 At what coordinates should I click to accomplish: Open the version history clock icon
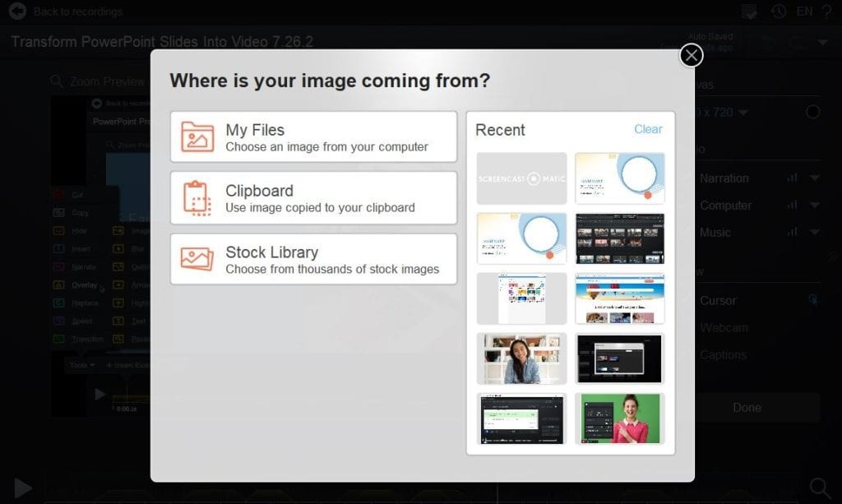coord(777,12)
